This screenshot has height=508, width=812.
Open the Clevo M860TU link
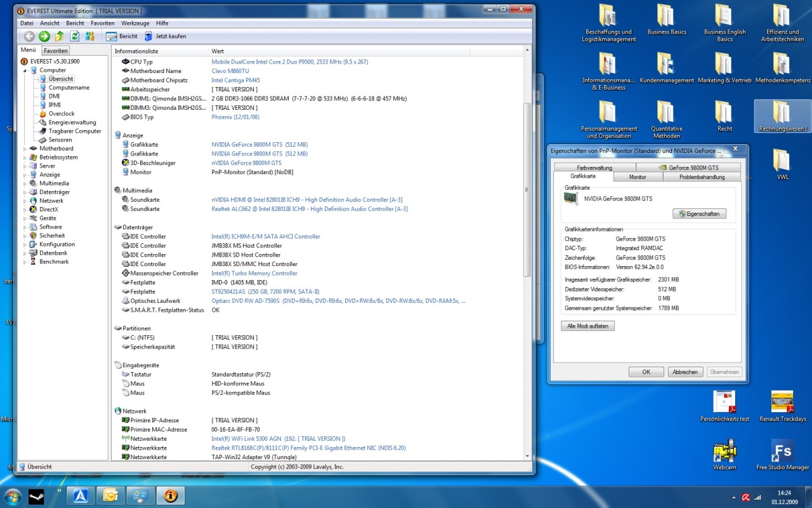click(x=230, y=71)
